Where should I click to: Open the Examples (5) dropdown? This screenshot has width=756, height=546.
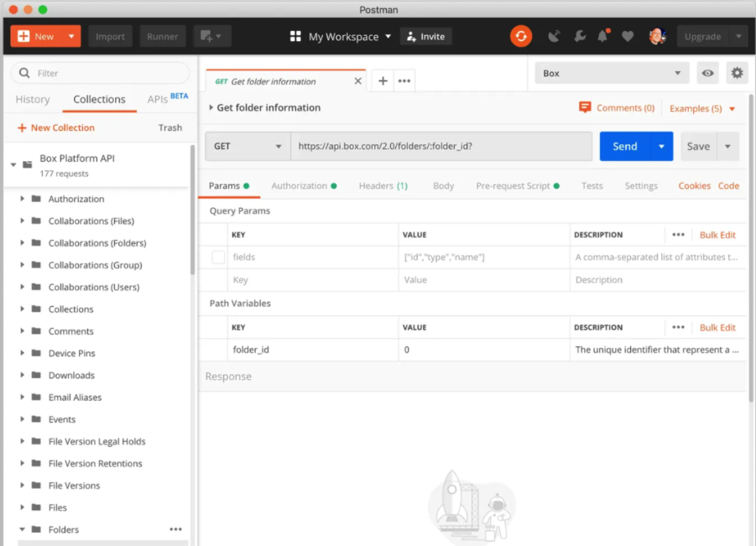click(702, 108)
